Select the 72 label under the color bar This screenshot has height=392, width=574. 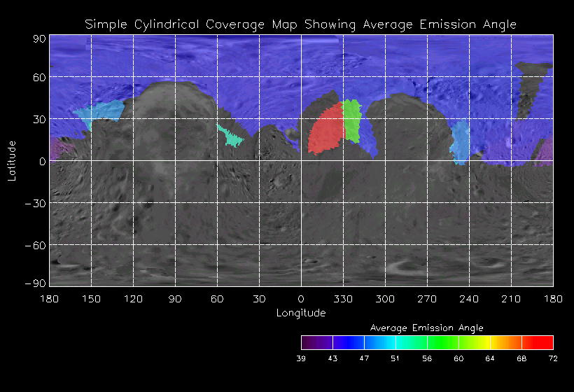(x=553, y=358)
